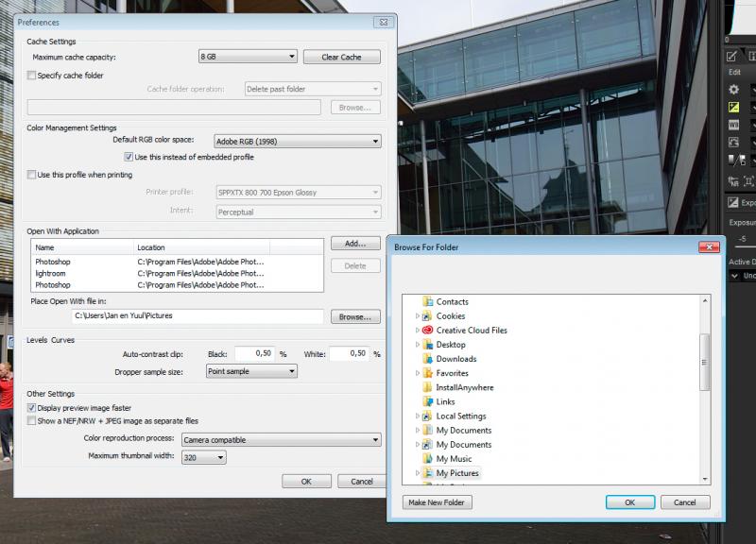Cancel the Preferences dialog

362,482
